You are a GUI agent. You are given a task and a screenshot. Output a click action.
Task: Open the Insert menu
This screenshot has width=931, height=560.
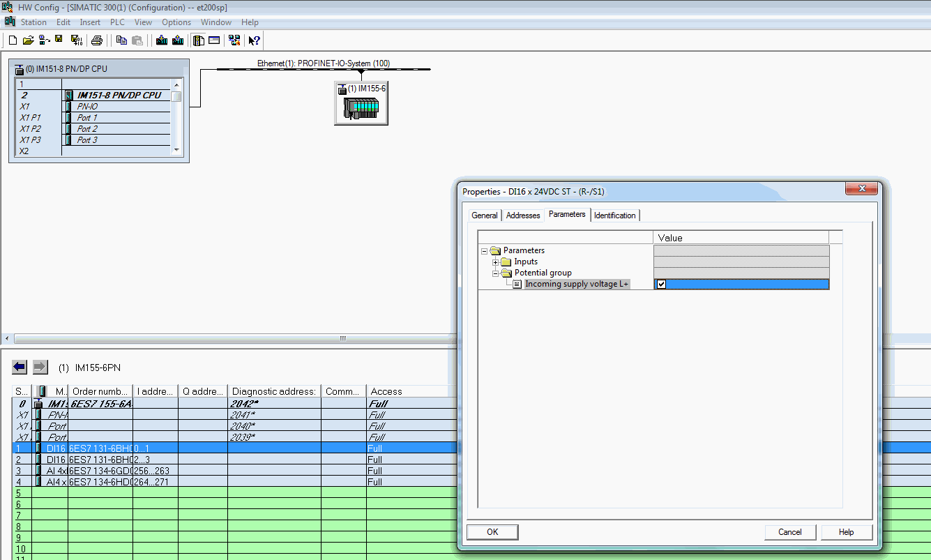coord(90,22)
